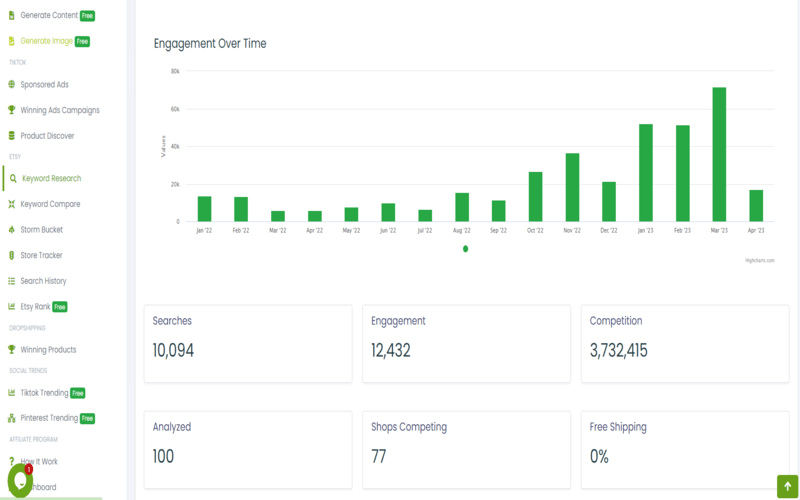
Task: Click the Feb '23 bar in chart
Action: (682, 173)
